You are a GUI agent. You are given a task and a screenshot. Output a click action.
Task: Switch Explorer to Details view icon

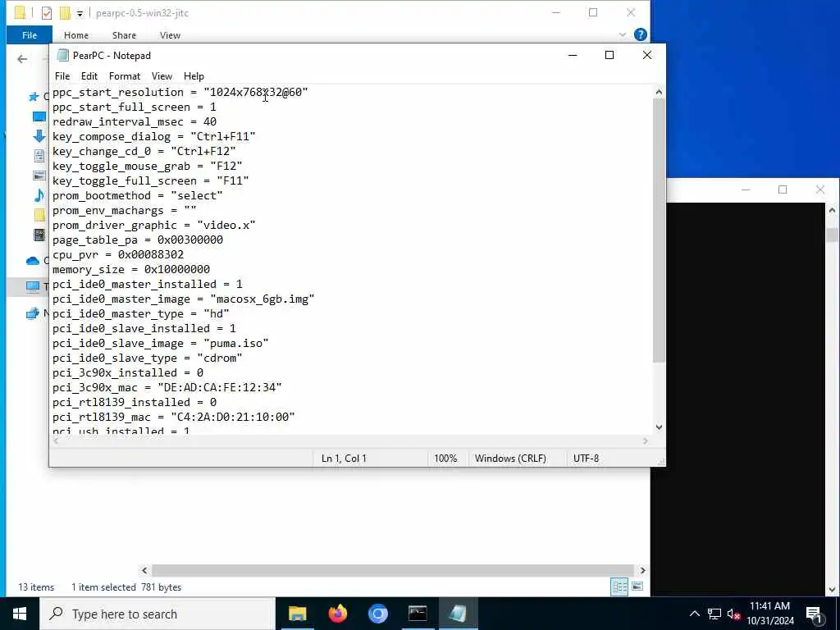[x=619, y=587]
